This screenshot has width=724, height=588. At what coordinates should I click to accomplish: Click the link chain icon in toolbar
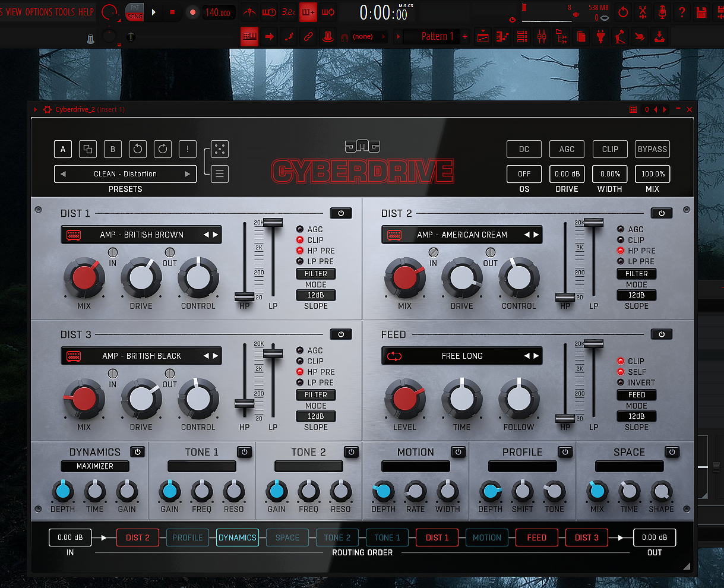[308, 37]
